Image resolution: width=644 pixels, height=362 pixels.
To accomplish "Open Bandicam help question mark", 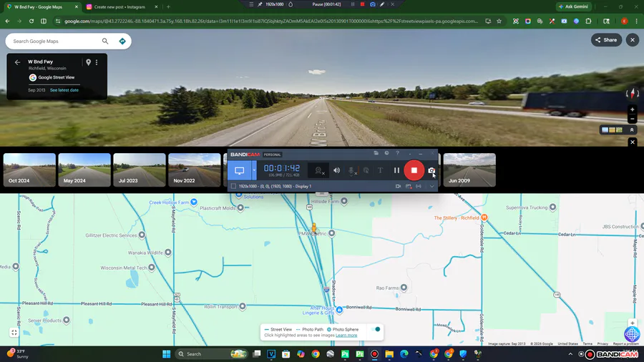I will point(397,153).
